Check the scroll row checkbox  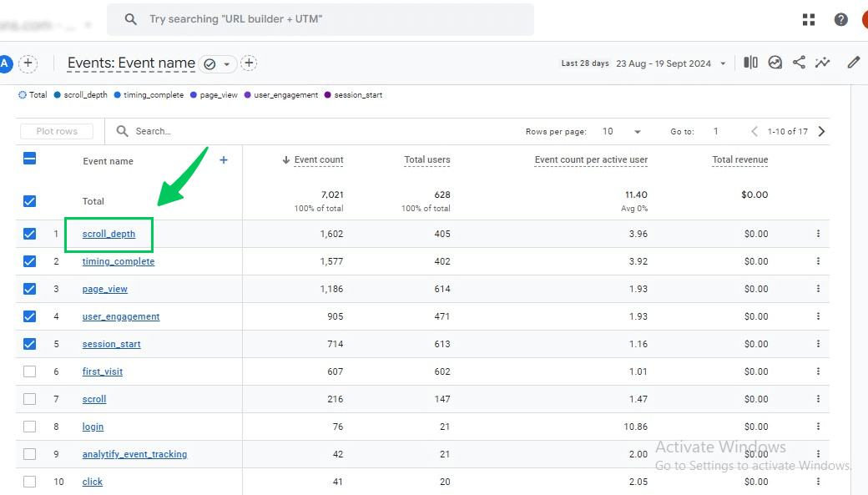pos(30,399)
